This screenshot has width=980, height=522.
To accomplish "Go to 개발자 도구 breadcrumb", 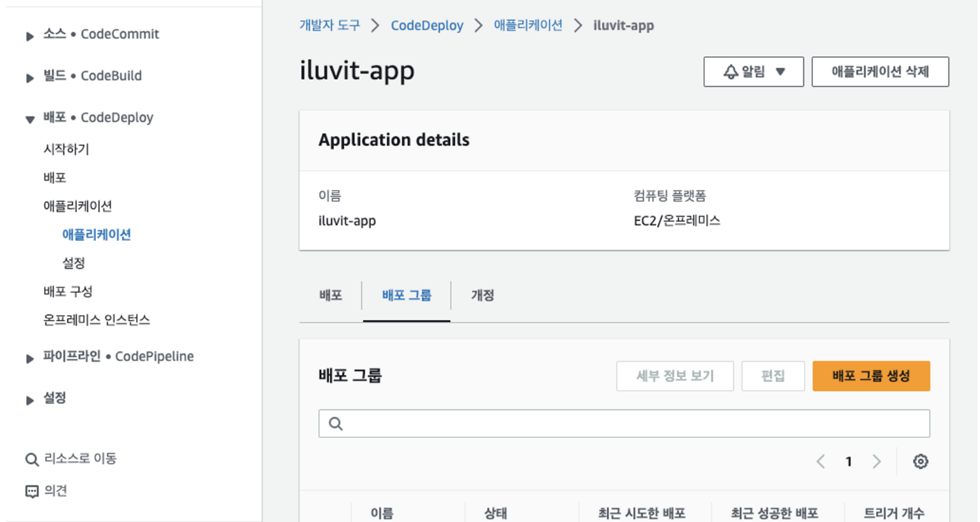I will [x=330, y=26].
